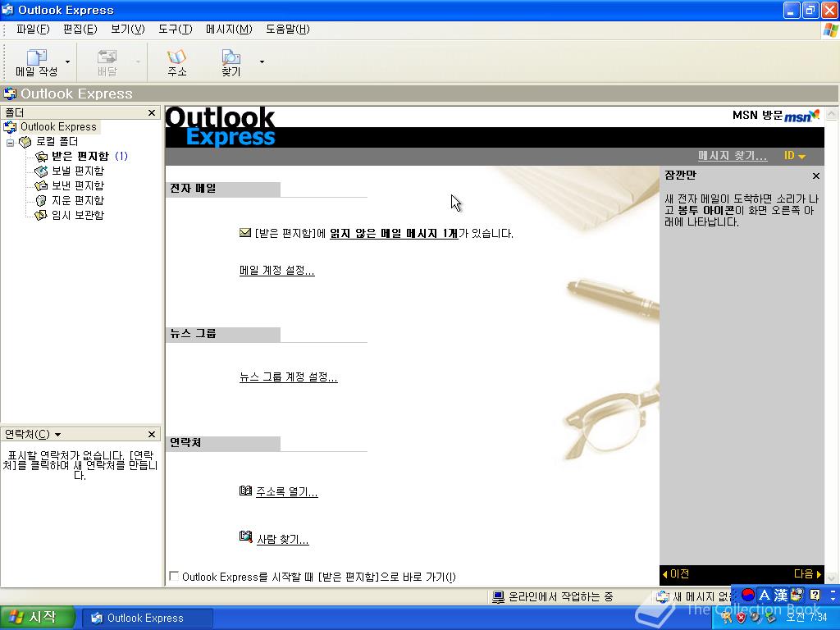
Task: Click the 메시지 찾기... link
Action: (733, 156)
